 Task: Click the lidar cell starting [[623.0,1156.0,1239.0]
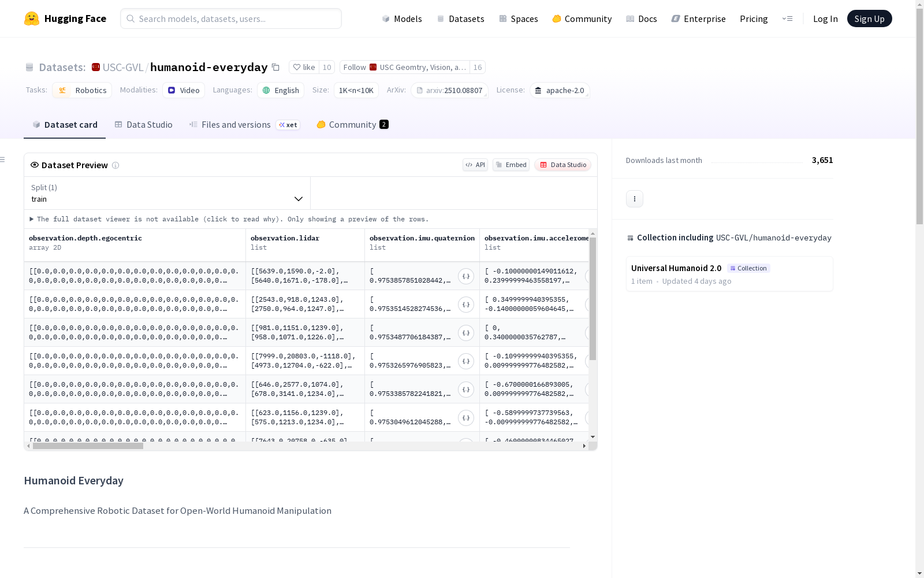[x=305, y=418]
